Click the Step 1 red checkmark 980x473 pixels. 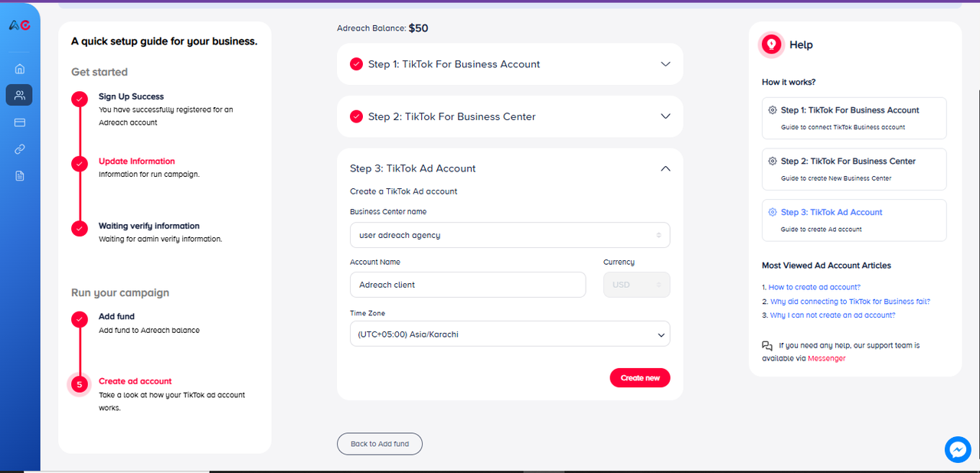[x=356, y=64]
